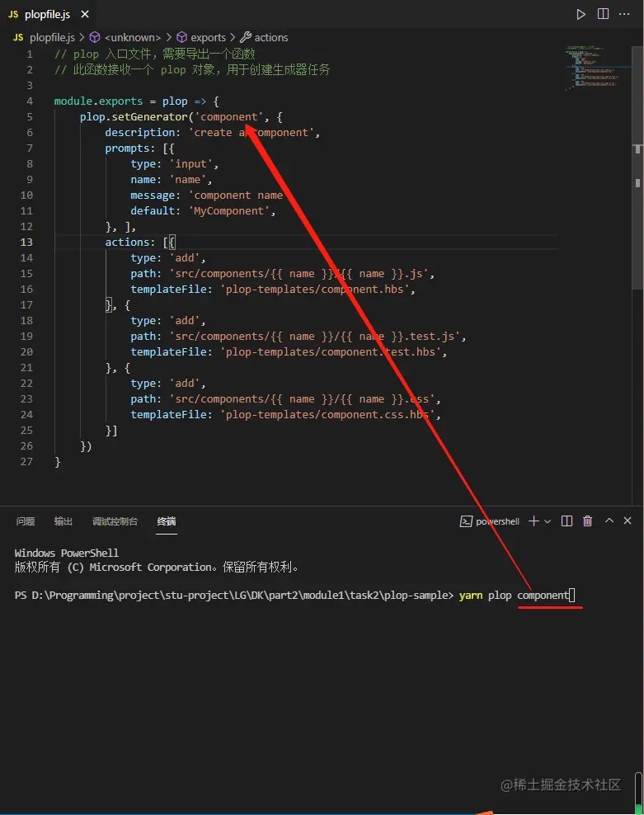644x815 pixels.
Task: Click the 'input' string on line 8
Action: click(190, 163)
